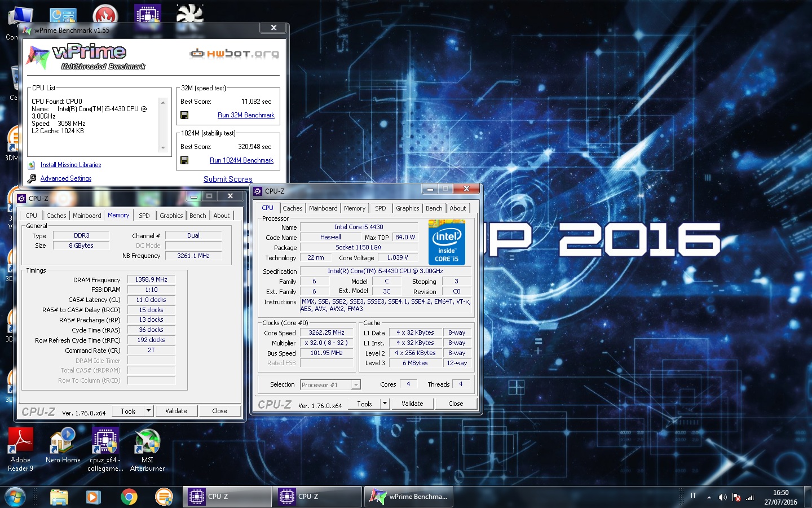Switch to first CPU-Z taskbar window button
Screen dimensions: 812x508
(227, 497)
